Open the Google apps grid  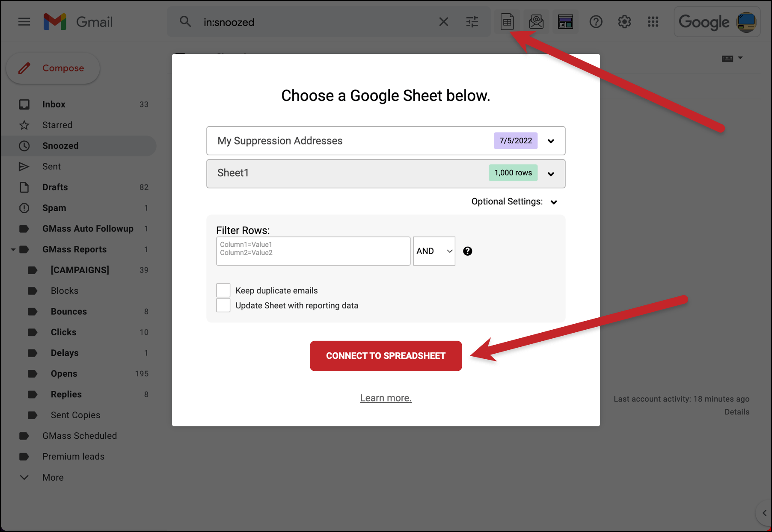(653, 22)
